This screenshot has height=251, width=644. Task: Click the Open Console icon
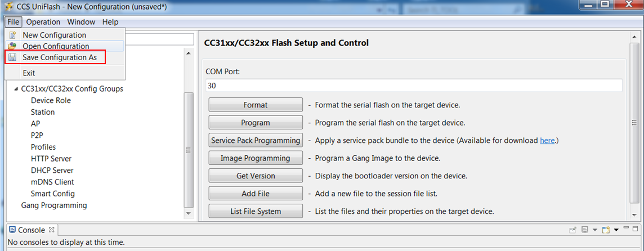pyautogui.click(x=606, y=230)
